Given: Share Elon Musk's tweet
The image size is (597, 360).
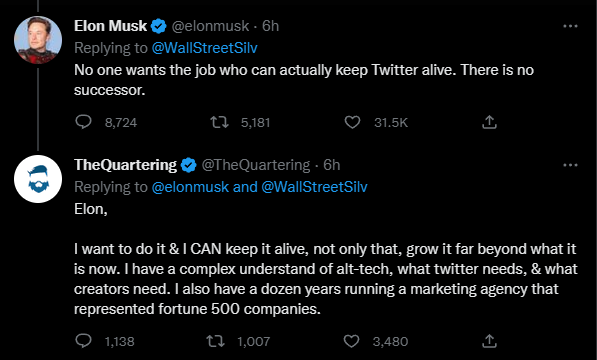Looking at the screenshot, I should point(489,122).
